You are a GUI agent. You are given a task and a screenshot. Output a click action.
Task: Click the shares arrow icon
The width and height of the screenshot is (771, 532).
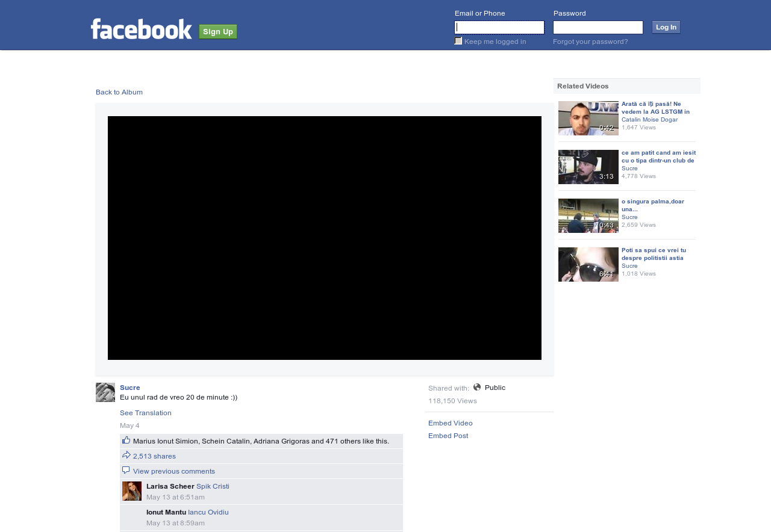tap(126, 456)
